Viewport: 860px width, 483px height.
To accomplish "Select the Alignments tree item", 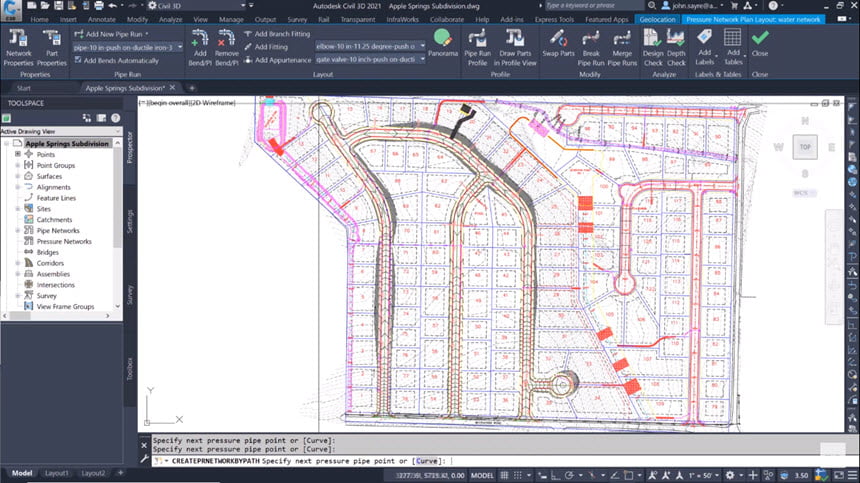I will [x=53, y=187].
